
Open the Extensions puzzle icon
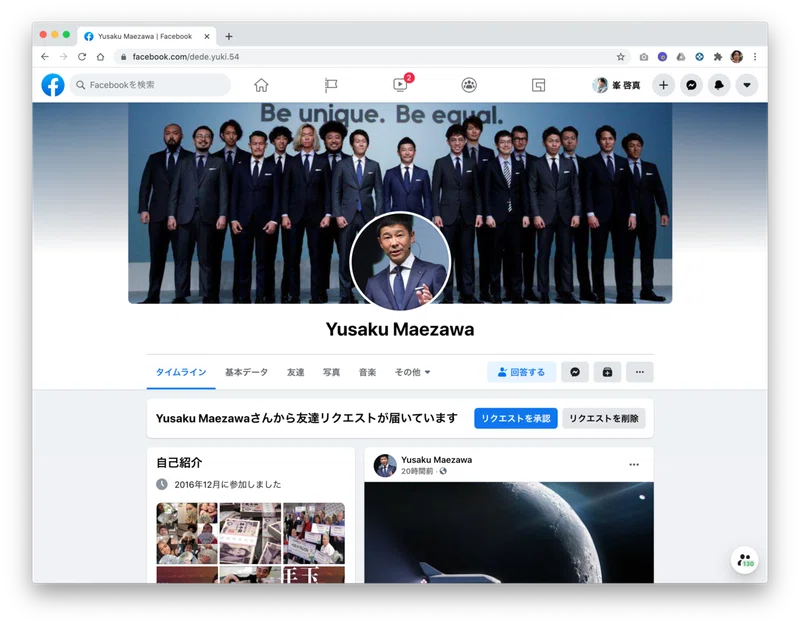click(x=718, y=57)
